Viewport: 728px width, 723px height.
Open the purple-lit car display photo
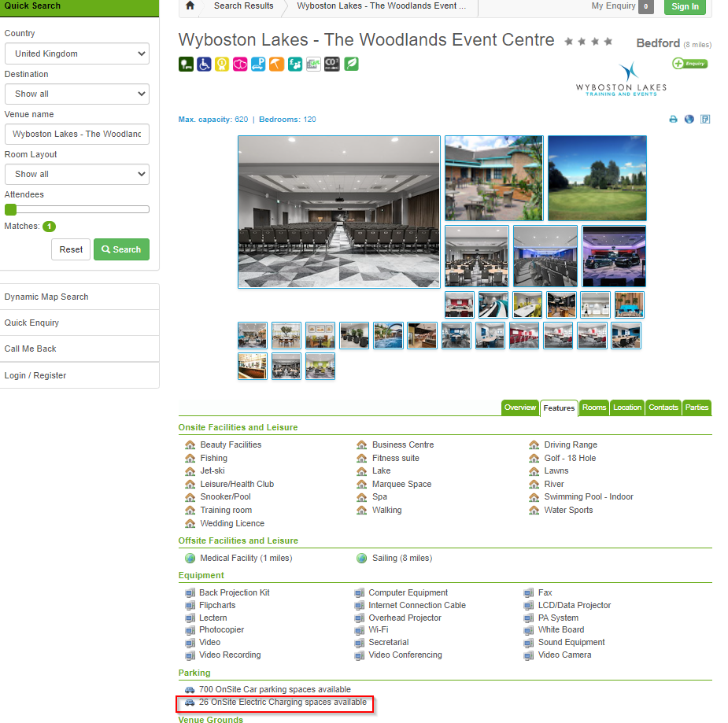[614, 256]
